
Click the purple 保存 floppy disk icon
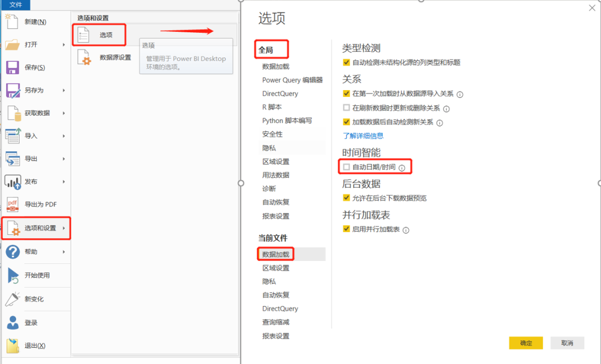[x=12, y=67]
